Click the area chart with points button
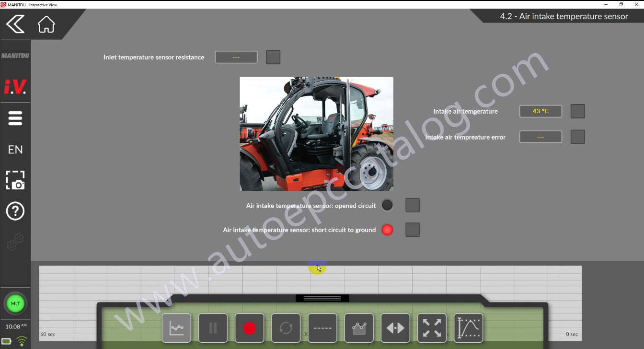644x349 pixels. [x=359, y=328]
